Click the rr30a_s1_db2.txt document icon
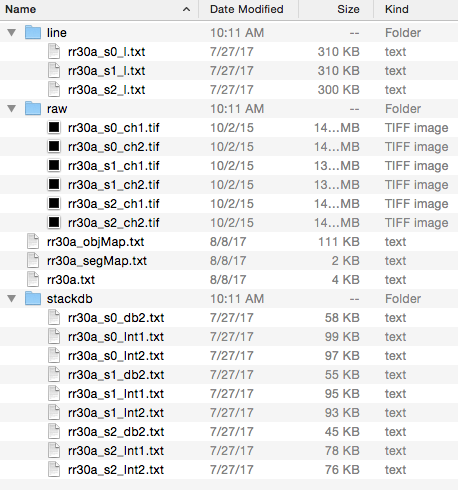The width and height of the screenshot is (458, 490). click(54, 374)
